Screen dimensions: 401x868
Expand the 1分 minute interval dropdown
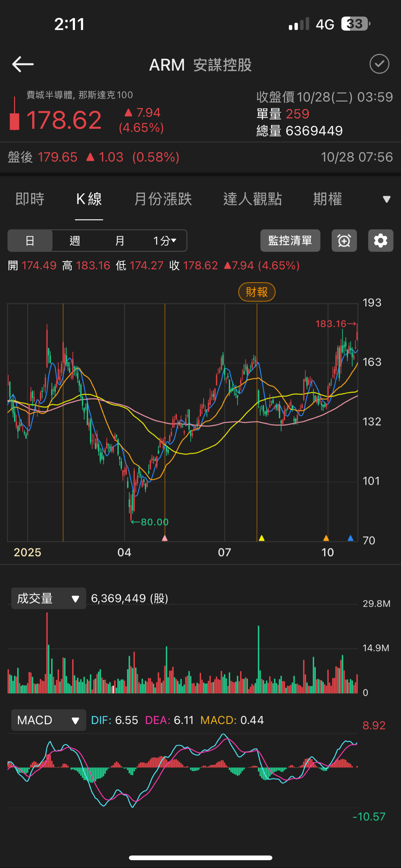(x=165, y=241)
